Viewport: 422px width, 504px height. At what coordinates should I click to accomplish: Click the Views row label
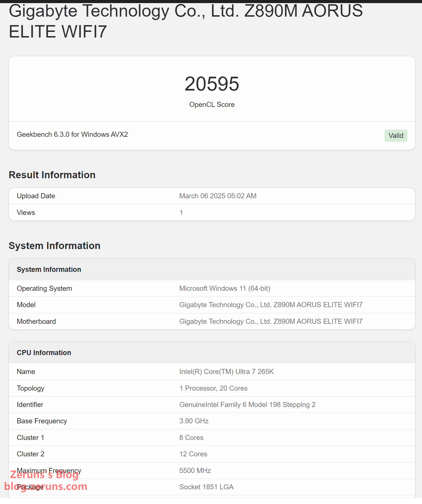pyautogui.click(x=26, y=213)
